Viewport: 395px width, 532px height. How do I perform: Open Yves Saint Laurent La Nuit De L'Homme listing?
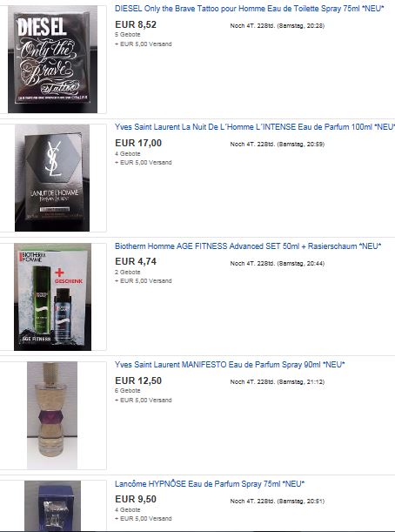click(255, 127)
